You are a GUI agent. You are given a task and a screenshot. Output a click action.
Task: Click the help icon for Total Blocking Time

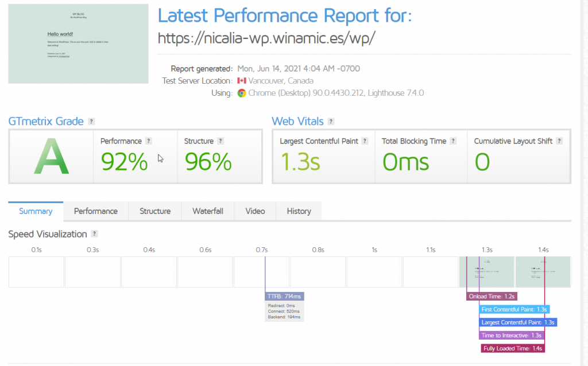pyautogui.click(x=454, y=141)
